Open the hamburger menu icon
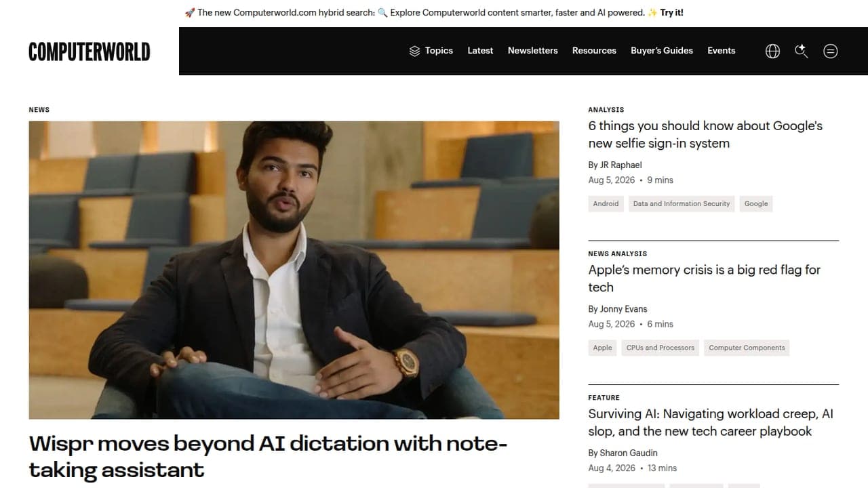This screenshot has width=868, height=488. click(831, 51)
